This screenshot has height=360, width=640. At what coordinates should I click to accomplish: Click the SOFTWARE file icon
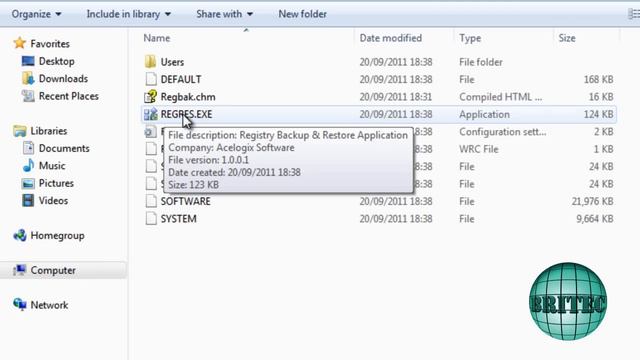point(151,201)
